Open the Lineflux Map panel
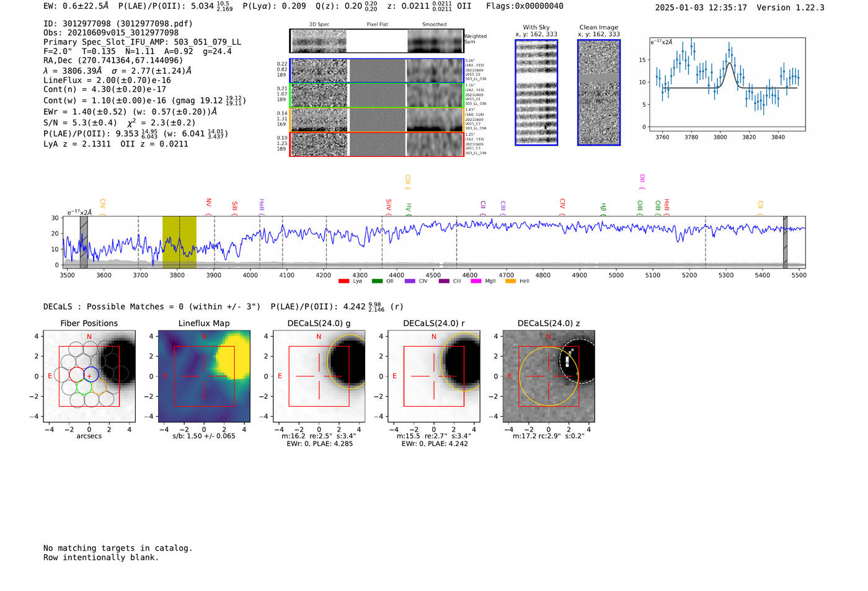This screenshot has width=868, height=591. pos(204,376)
